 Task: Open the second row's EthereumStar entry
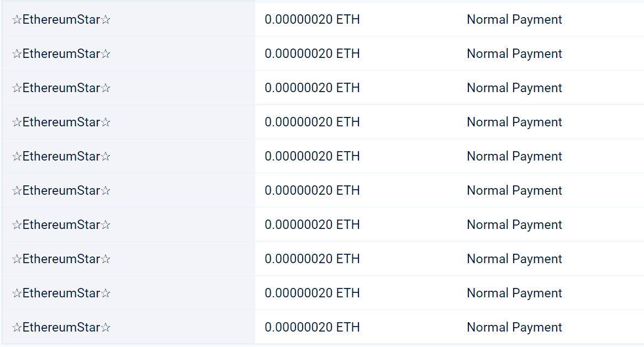[61, 54]
